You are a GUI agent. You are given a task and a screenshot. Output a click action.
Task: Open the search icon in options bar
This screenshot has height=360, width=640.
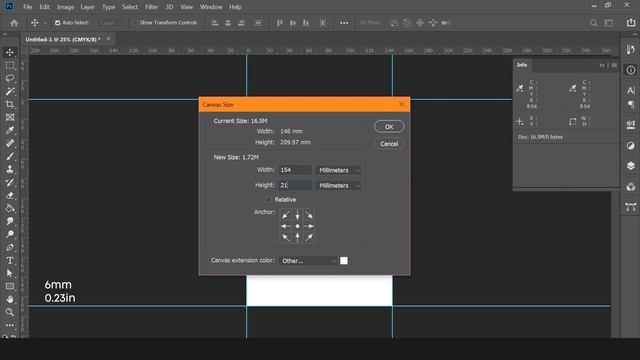(593, 23)
